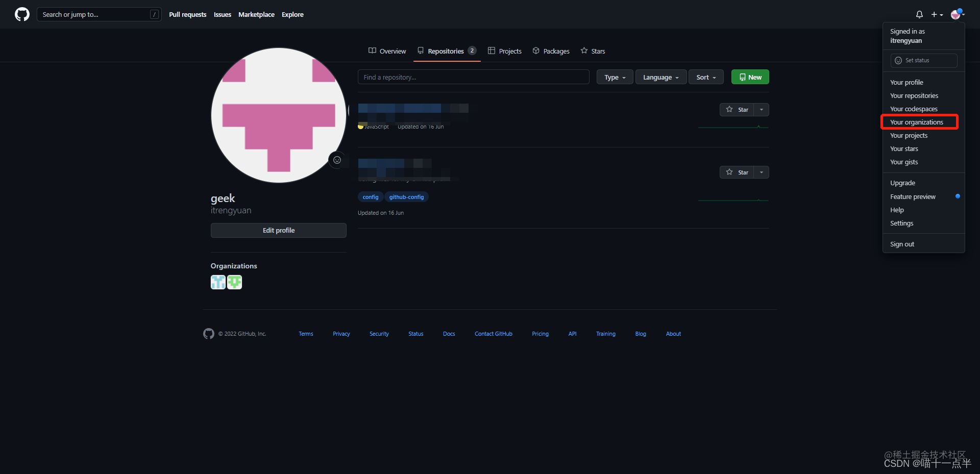Open the Language filter dropdown
Image resolution: width=980 pixels, height=474 pixels.
click(661, 77)
